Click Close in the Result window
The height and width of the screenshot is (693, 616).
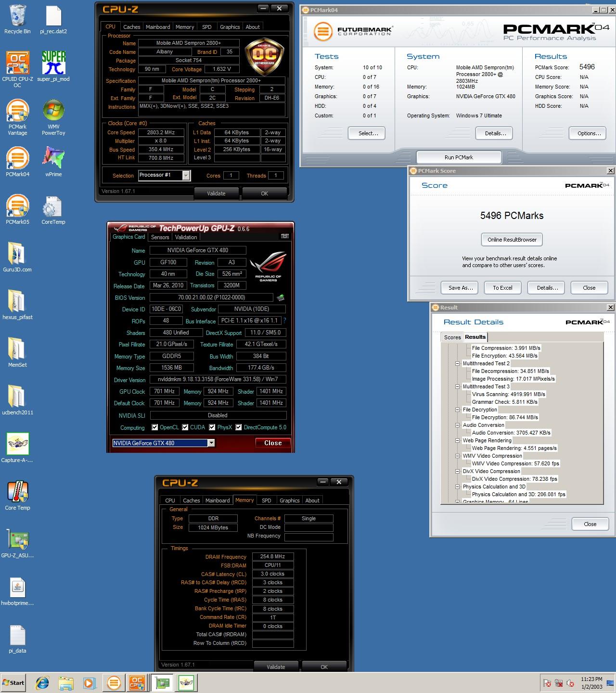click(x=590, y=524)
